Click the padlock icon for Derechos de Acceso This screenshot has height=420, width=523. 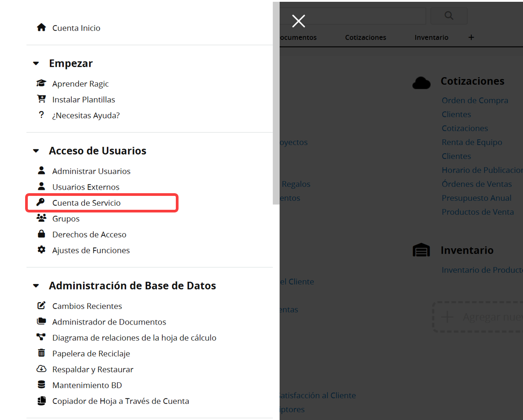(x=41, y=234)
